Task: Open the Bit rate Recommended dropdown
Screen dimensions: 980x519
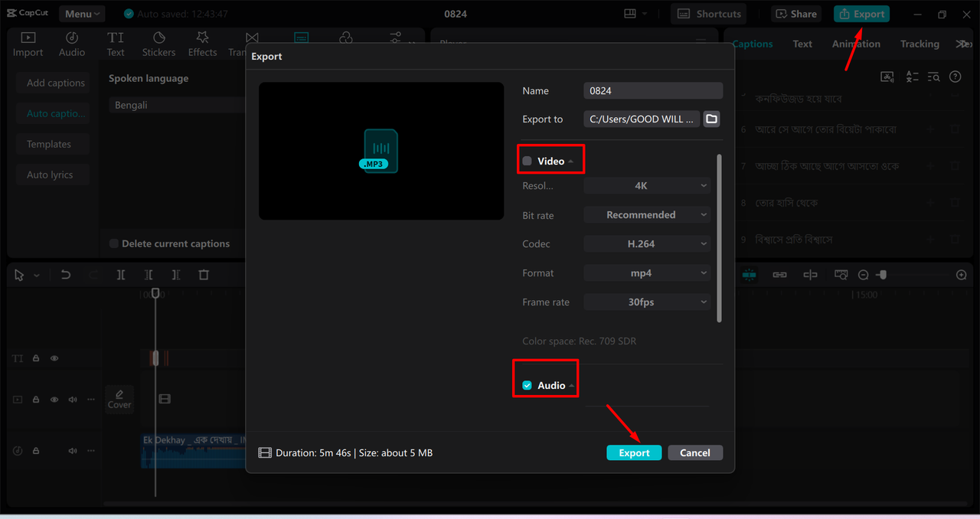Action: click(x=647, y=214)
